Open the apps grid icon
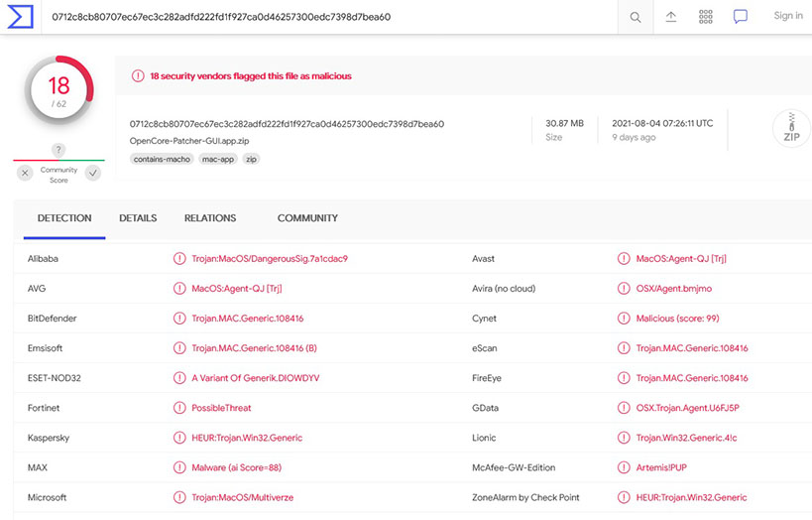 click(706, 17)
